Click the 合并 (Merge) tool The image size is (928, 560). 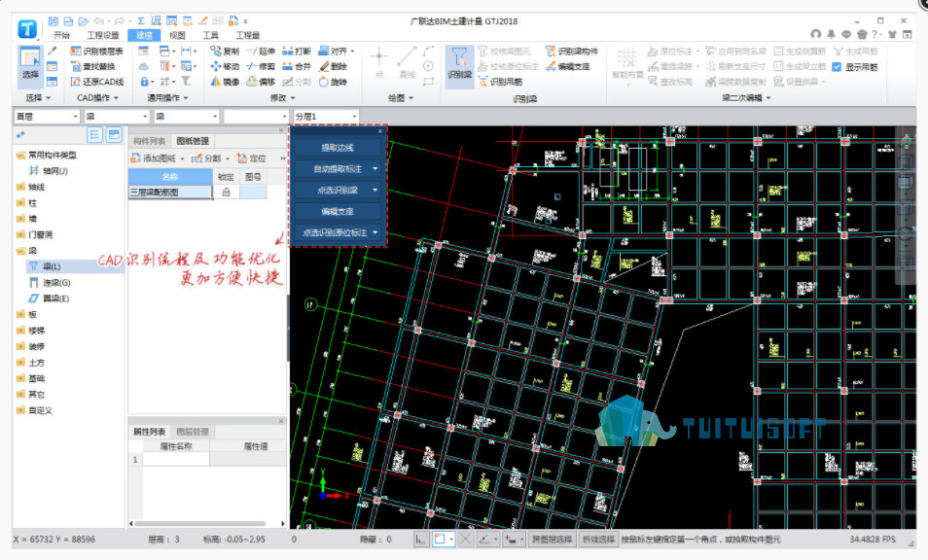click(x=297, y=66)
